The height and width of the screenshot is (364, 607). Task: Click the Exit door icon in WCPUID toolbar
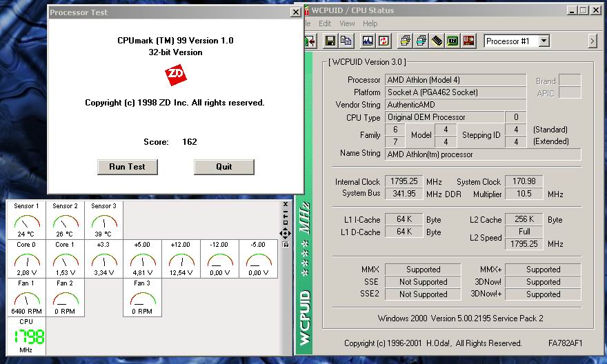310,41
